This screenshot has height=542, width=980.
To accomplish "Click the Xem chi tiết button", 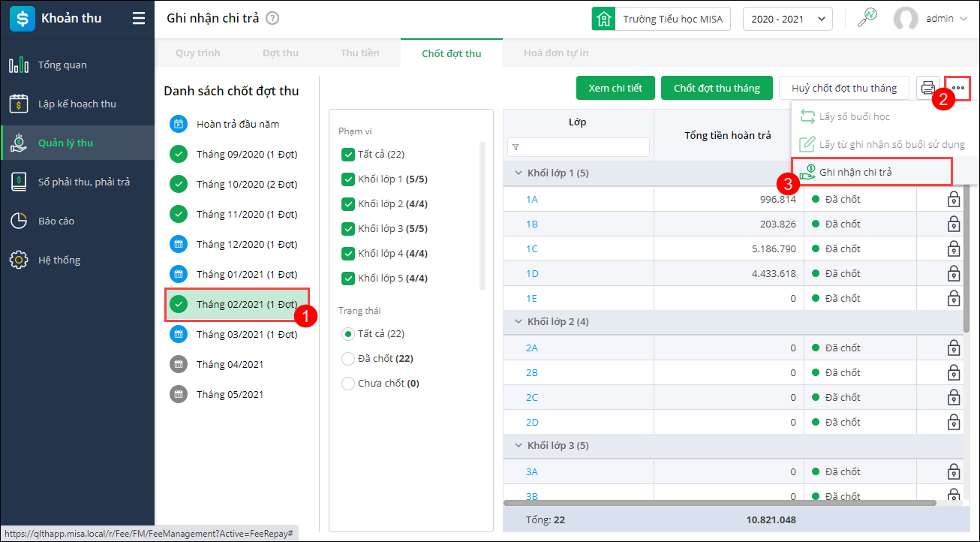I will click(x=615, y=88).
